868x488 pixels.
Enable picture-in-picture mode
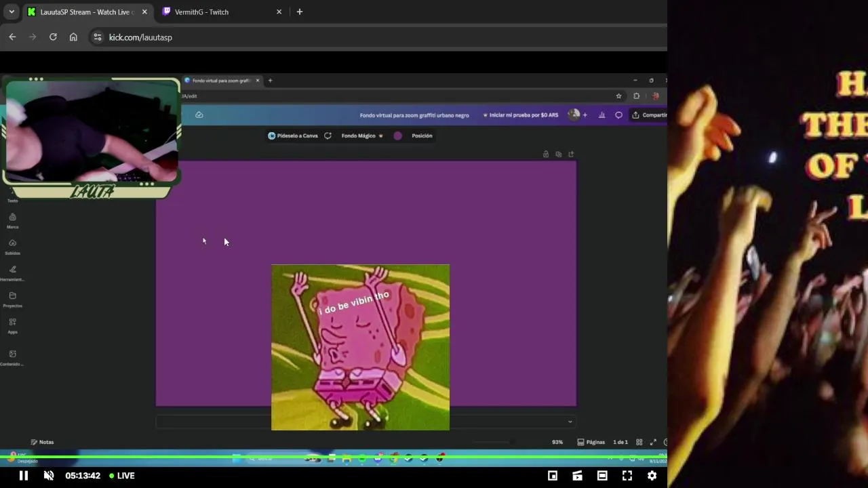click(553, 476)
